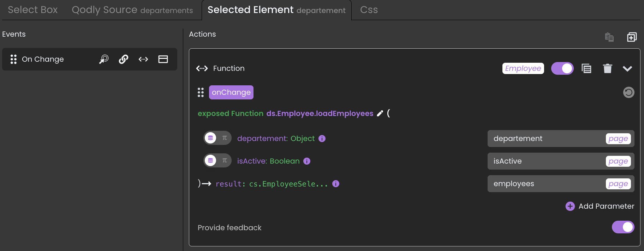
Task: Click Add Parameter button
Action: pyautogui.click(x=600, y=206)
